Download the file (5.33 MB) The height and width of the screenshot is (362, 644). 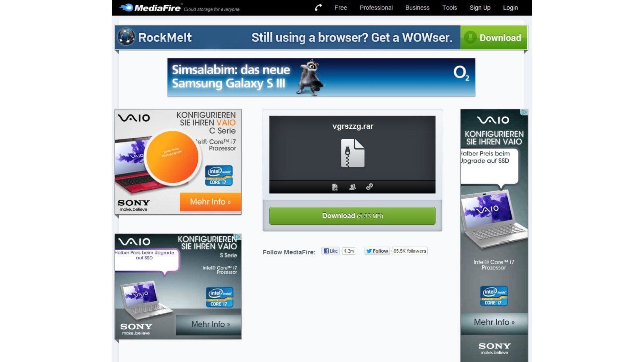pyautogui.click(x=352, y=216)
